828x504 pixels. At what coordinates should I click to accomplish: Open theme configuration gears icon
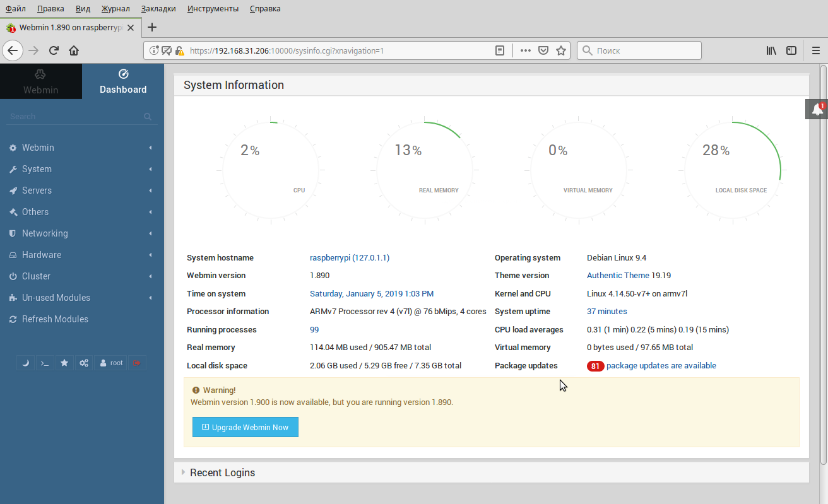[x=83, y=363]
